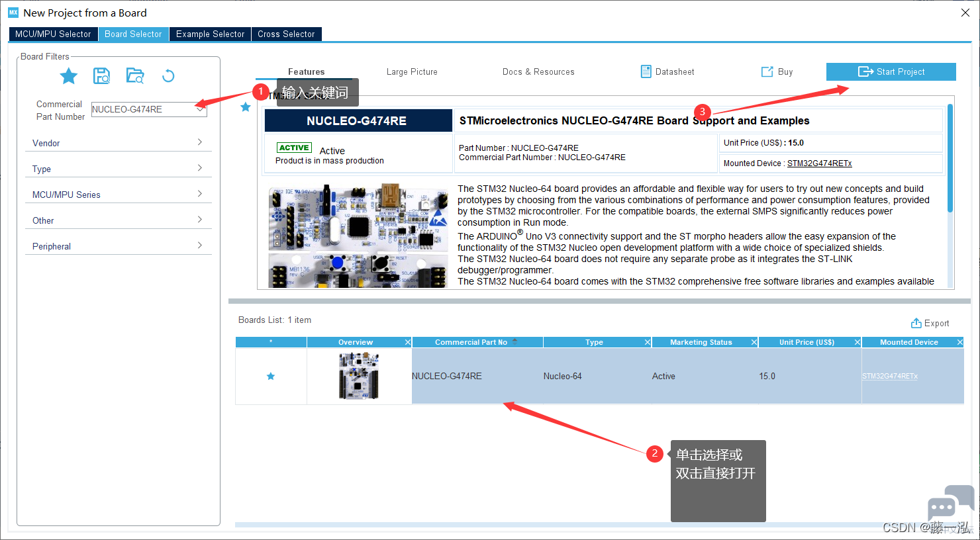
Task: Show favorite boards with the star filter icon
Action: pos(69,76)
